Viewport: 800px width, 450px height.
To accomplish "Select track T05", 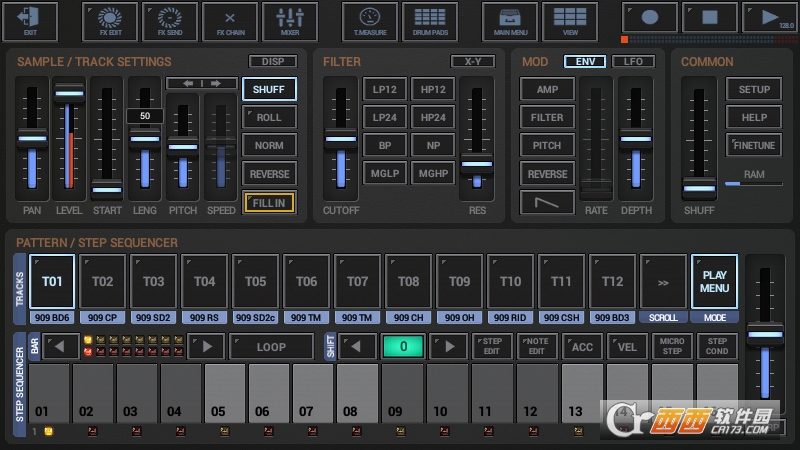I will coord(256,281).
